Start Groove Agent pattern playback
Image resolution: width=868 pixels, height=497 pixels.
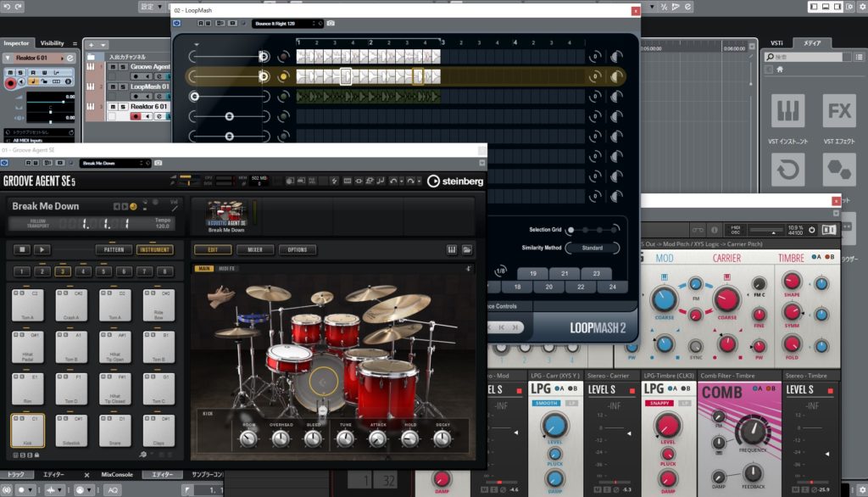(x=42, y=250)
